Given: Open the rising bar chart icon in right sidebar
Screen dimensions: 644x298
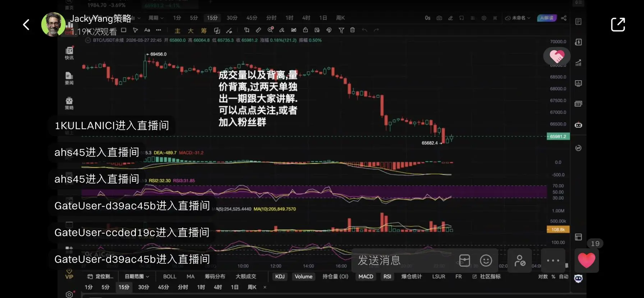Looking at the screenshot, I should pos(578,63).
